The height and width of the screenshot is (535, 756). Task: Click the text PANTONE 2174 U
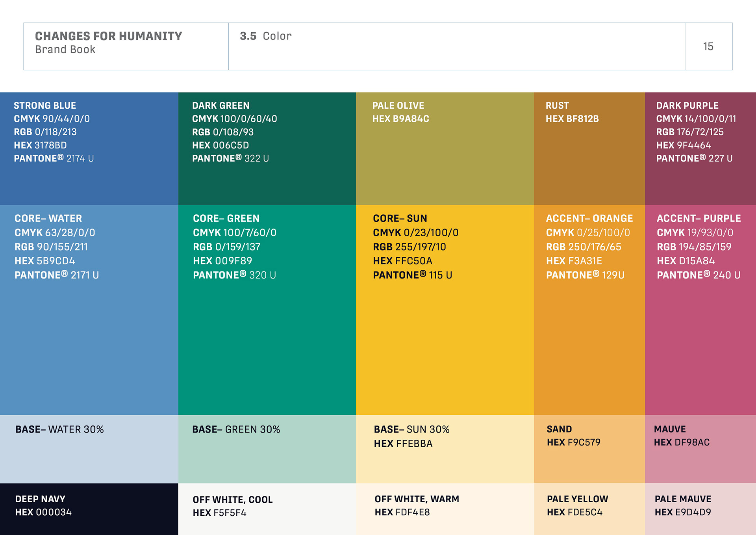[x=54, y=158]
